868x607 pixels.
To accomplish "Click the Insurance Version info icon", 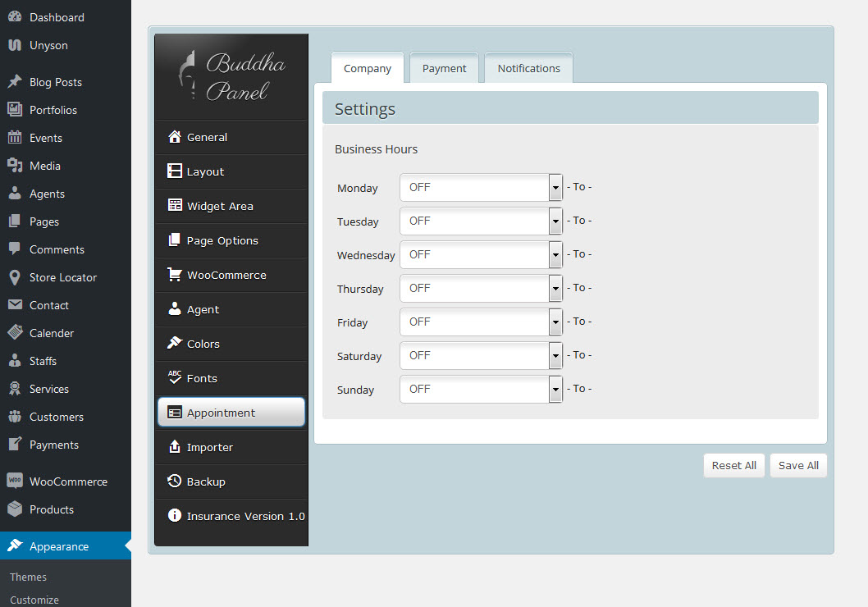I will (175, 515).
